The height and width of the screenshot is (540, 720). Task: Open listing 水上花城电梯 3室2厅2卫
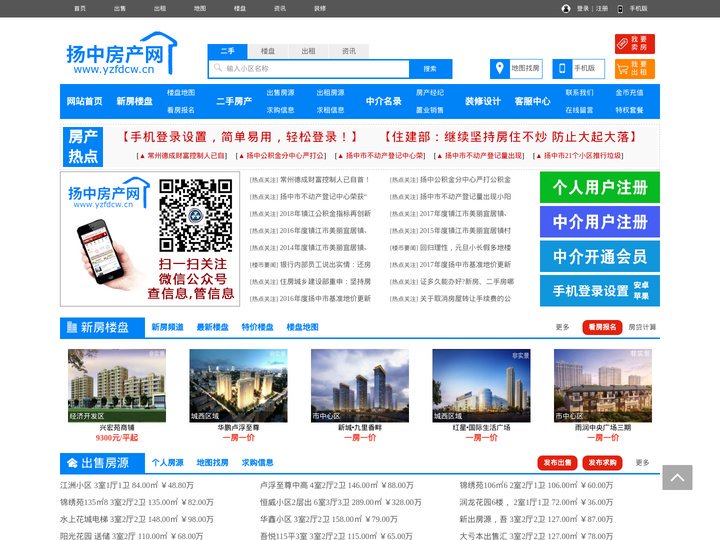pyautogui.click(x=137, y=519)
